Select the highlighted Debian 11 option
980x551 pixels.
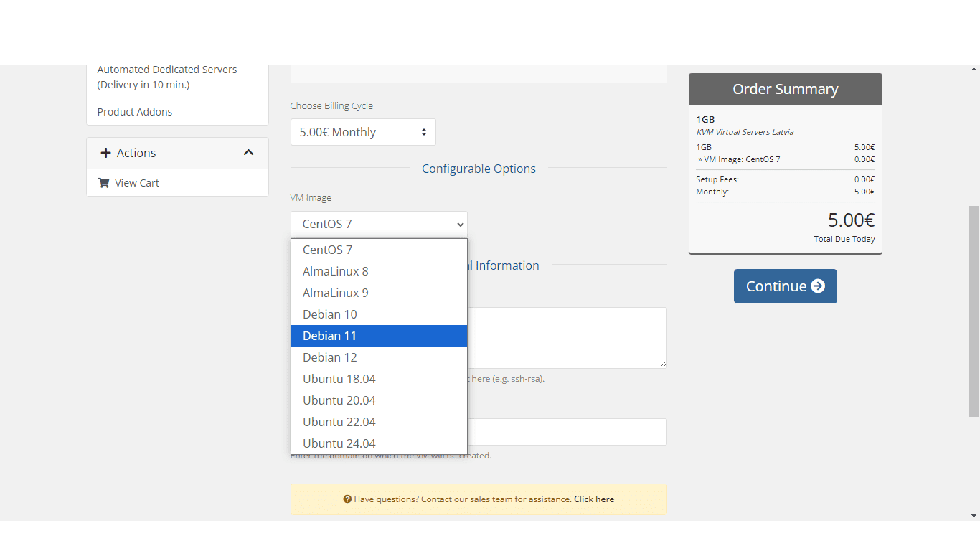click(x=379, y=336)
